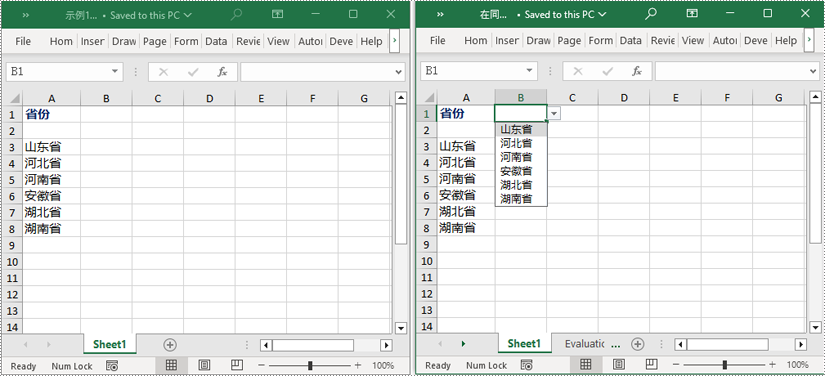
Task: Switch to Formulas tab in left window
Action: coord(186,41)
